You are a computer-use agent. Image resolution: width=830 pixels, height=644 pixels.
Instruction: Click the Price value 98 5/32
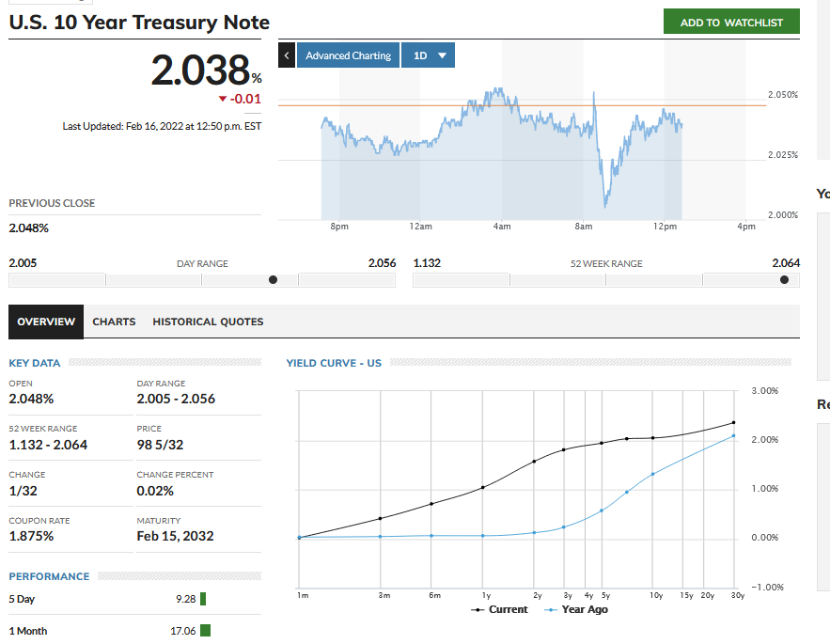point(160,445)
